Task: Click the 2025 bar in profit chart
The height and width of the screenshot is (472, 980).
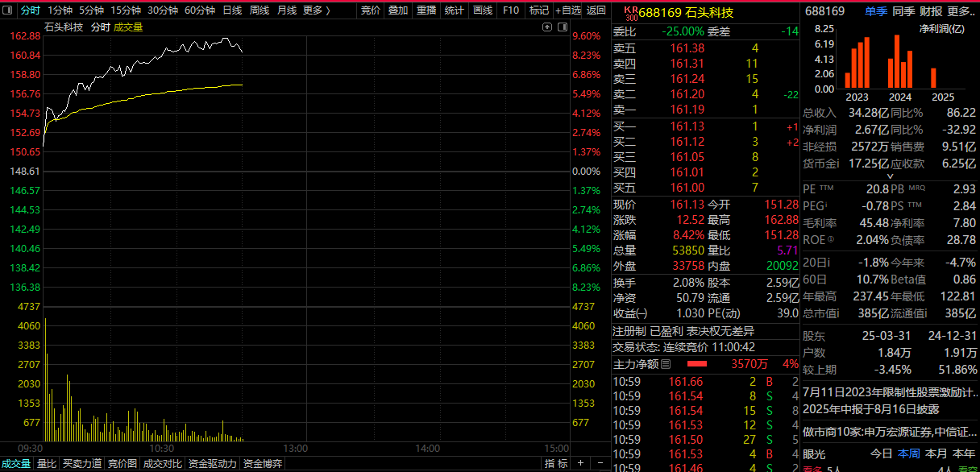Action: (x=933, y=77)
